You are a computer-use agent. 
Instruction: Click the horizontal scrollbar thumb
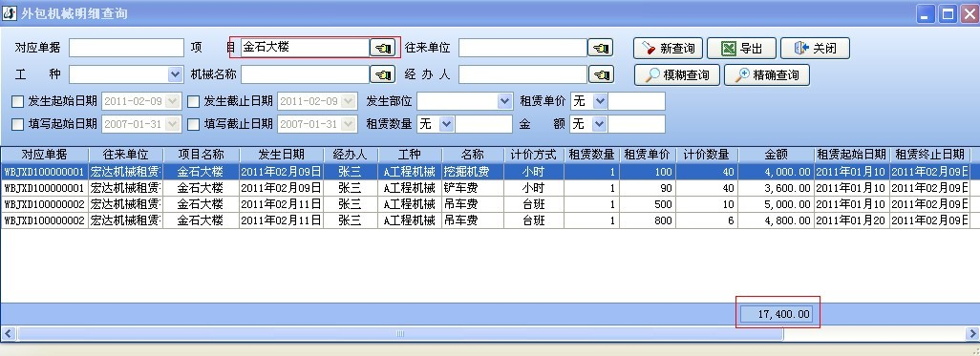click(400, 334)
